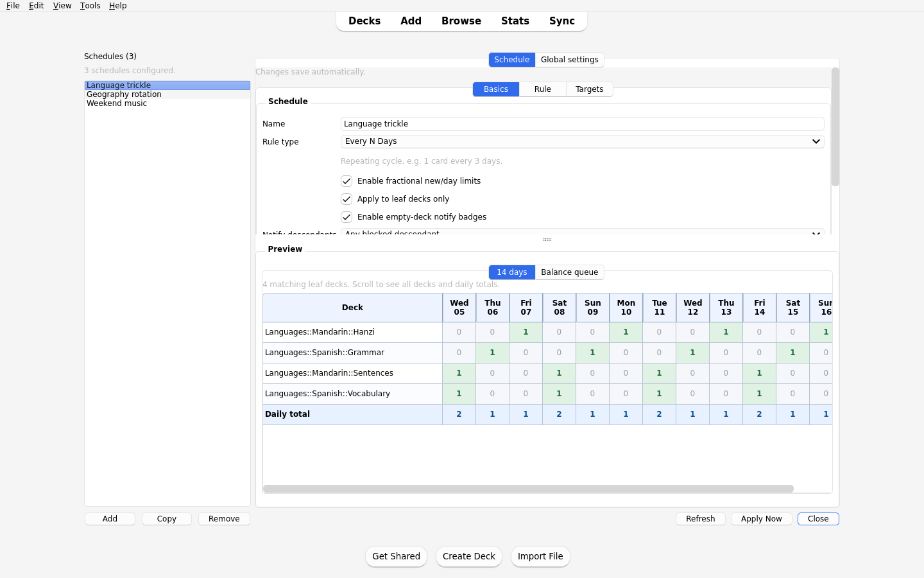Click the Deck column header
This screenshot has height=578, width=924.
coord(352,308)
